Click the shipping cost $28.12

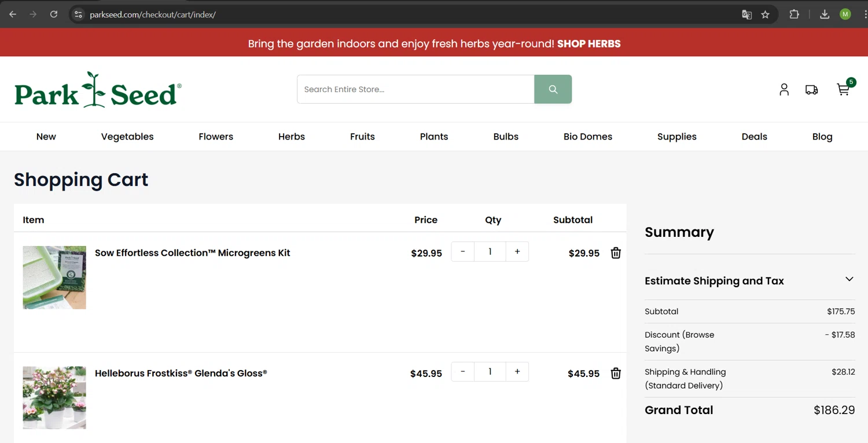point(843,372)
